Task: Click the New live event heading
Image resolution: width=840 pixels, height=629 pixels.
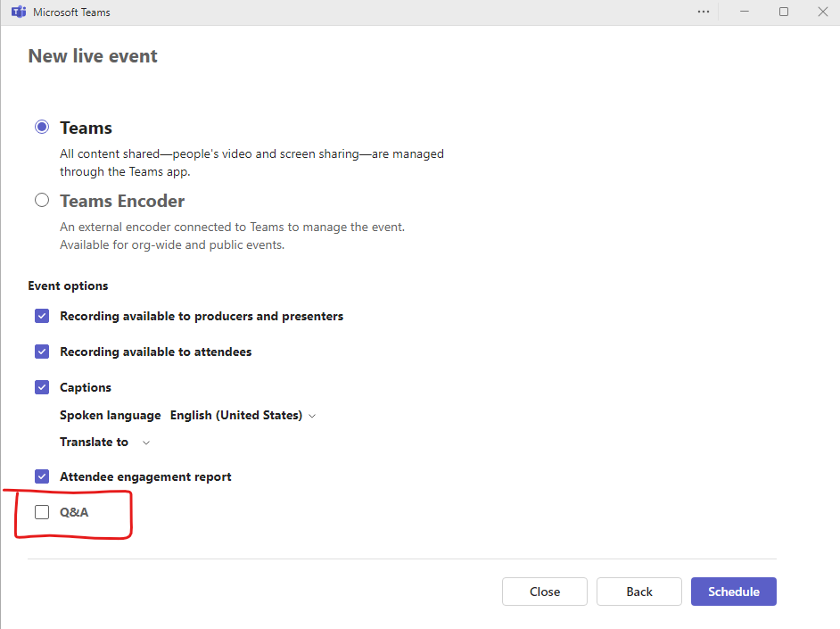Action: (92, 55)
